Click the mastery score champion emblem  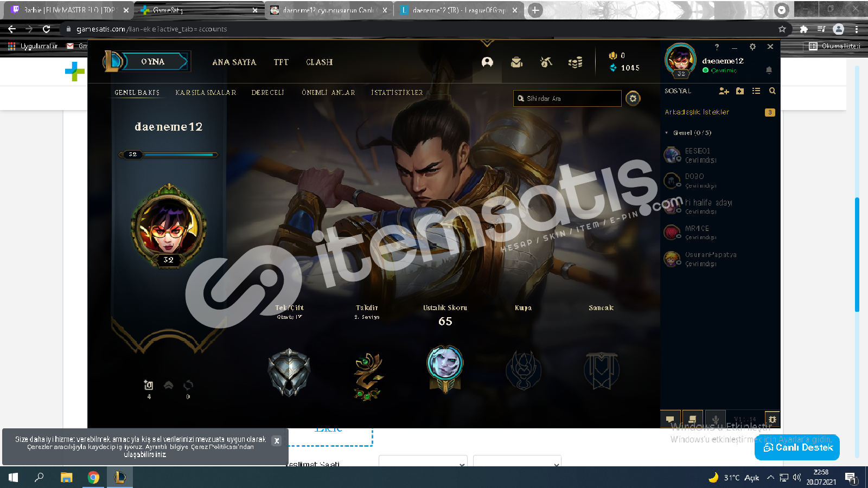[445, 369]
